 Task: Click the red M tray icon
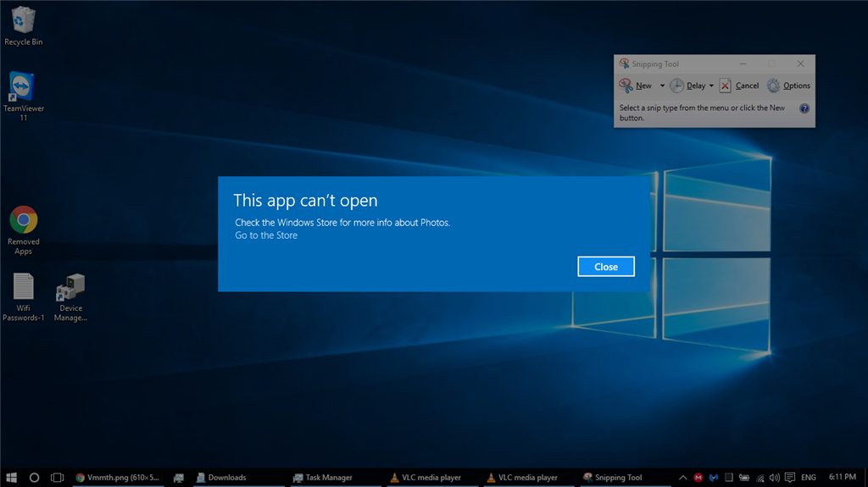698,477
